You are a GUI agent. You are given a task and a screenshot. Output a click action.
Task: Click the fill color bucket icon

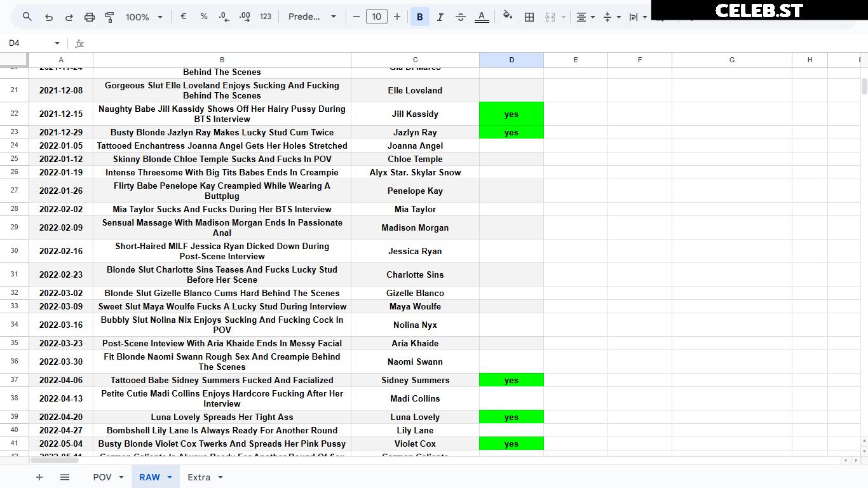click(507, 17)
